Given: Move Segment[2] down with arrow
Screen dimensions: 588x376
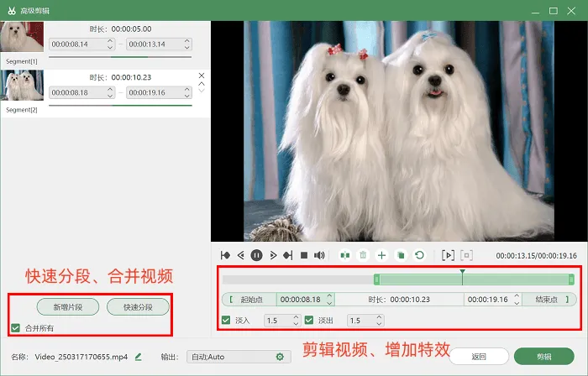Looking at the screenshot, I should 202,91.
